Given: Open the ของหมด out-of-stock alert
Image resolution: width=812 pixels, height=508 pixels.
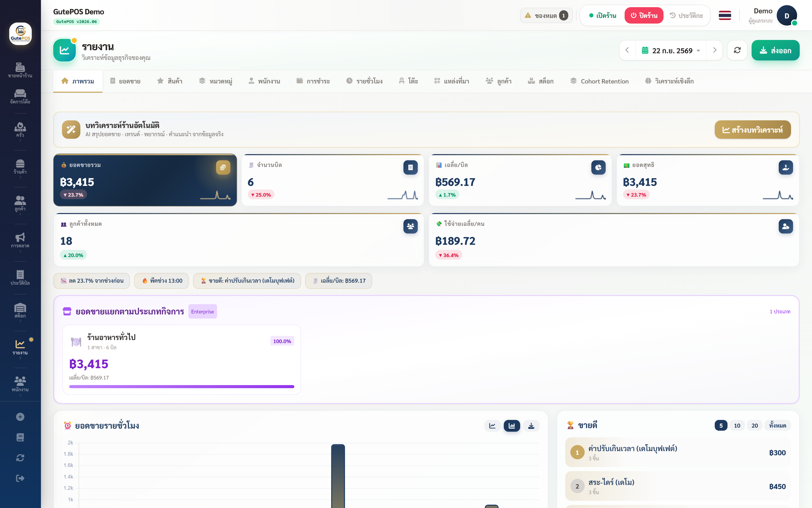Looking at the screenshot, I should [x=546, y=15].
